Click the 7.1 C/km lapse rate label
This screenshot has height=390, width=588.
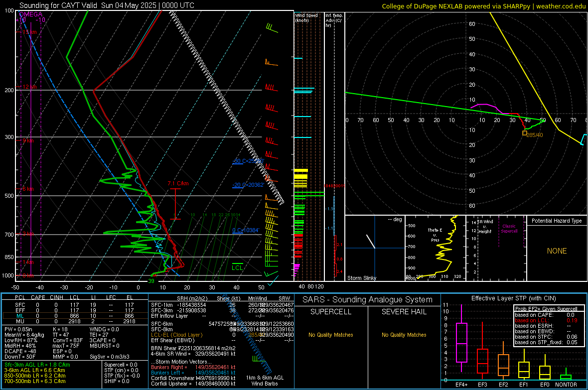[178, 183]
